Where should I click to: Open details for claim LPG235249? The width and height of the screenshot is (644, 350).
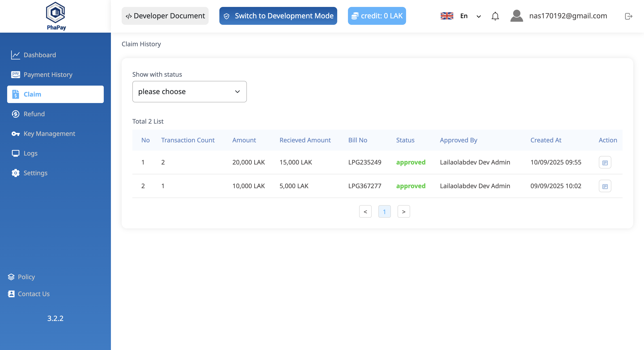605,162
